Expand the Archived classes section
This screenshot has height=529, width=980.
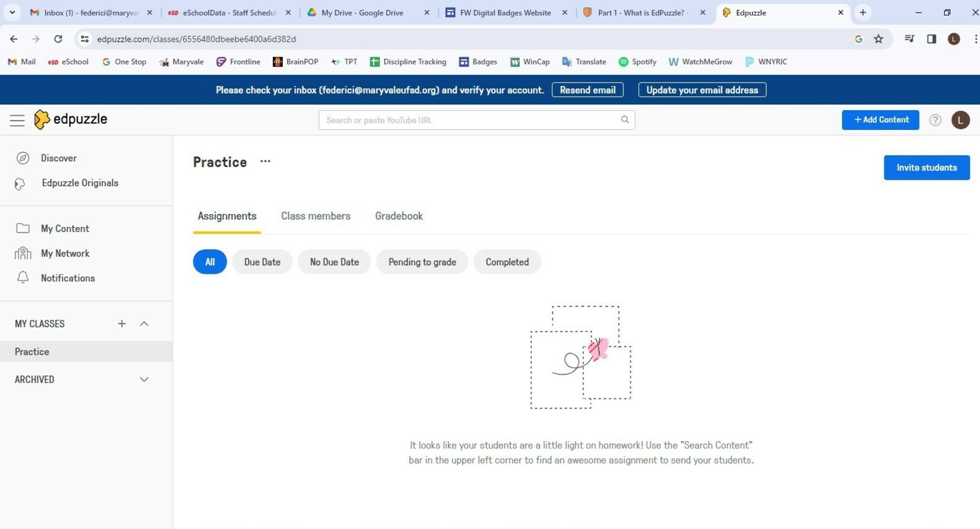click(x=144, y=379)
